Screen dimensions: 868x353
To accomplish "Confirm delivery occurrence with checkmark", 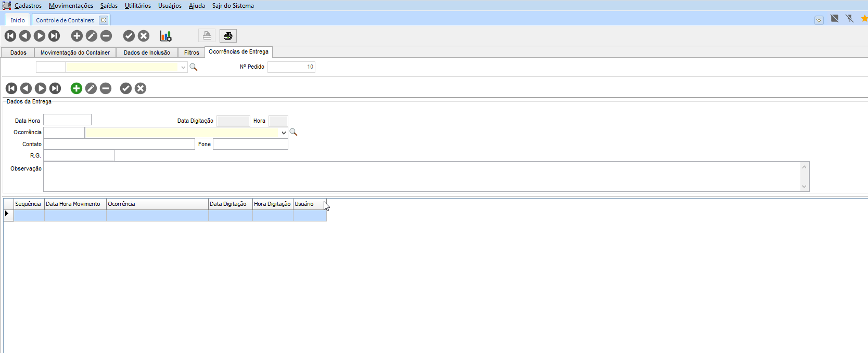I will [126, 88].
